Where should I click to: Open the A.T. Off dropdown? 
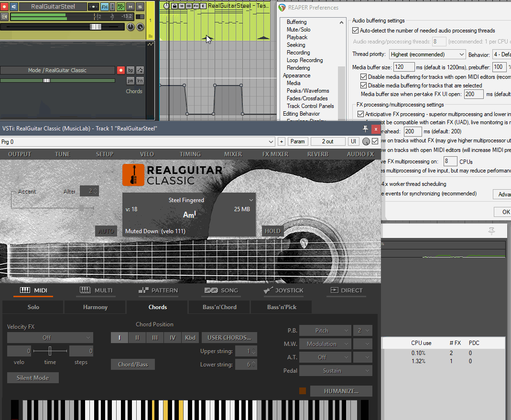(325, 357)
